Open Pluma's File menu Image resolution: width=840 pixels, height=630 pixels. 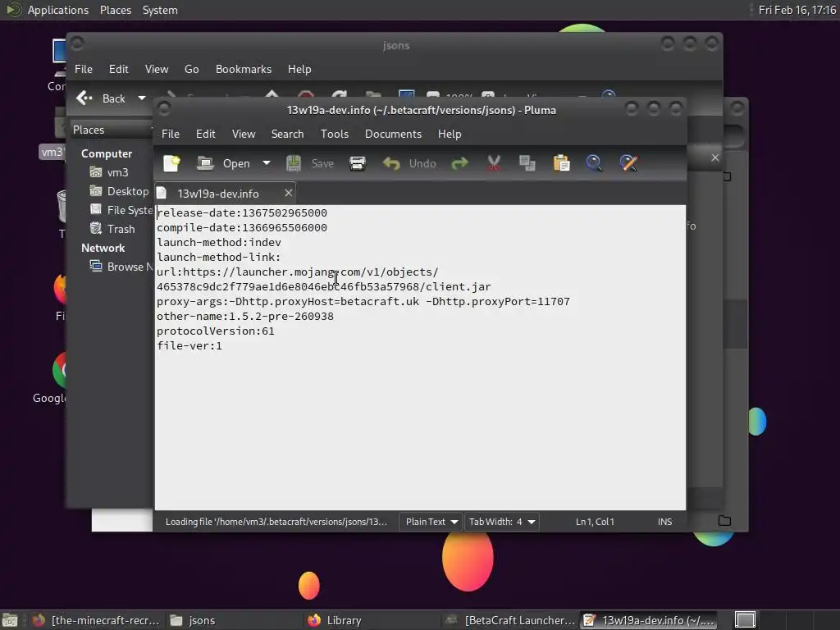pos(171,134)
